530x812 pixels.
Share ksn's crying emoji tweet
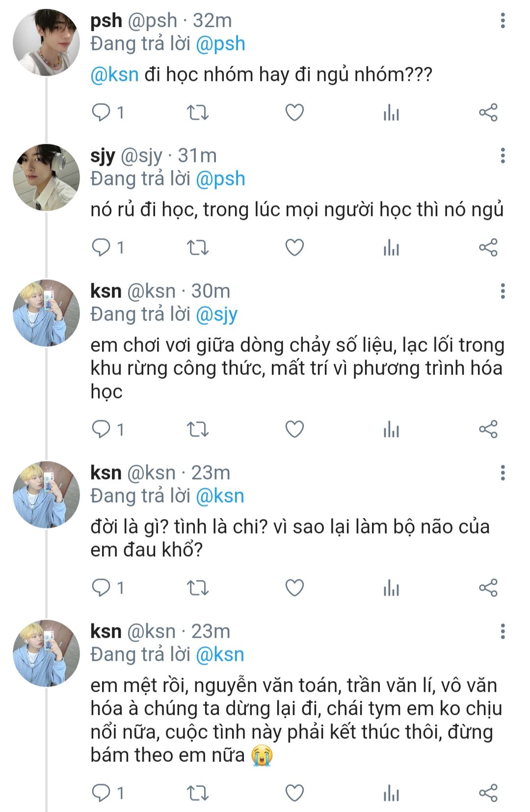[488, 793]
